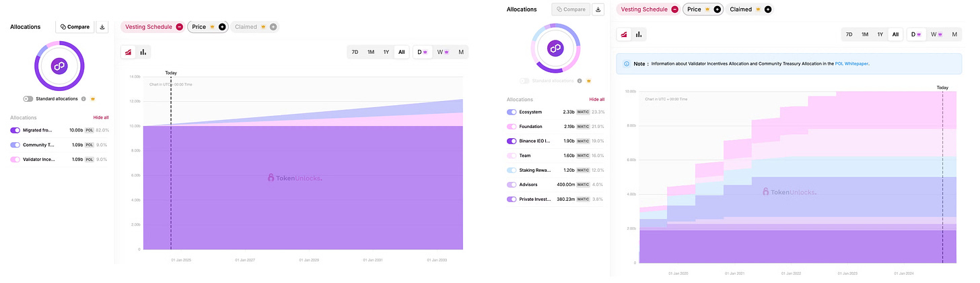Select All range on MATIC chart
This screenshot has height=283, width=980.
pyautogui.click(x=895, y=34)
